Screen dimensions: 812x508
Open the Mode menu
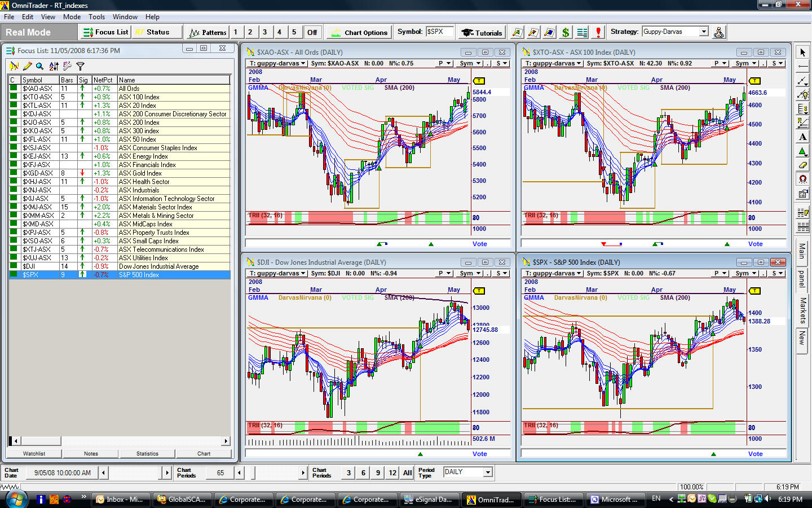pos(72,17)
